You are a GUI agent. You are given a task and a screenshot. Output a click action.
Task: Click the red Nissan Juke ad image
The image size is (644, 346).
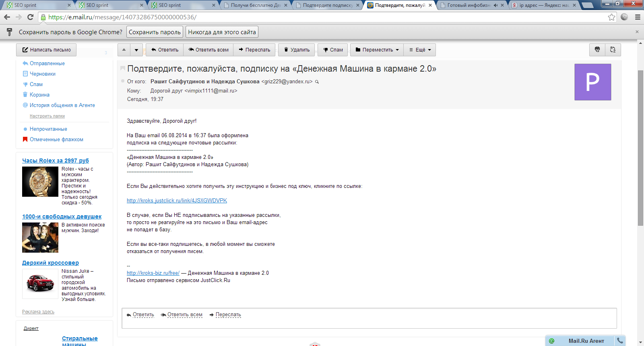click(x=40, y=283)
